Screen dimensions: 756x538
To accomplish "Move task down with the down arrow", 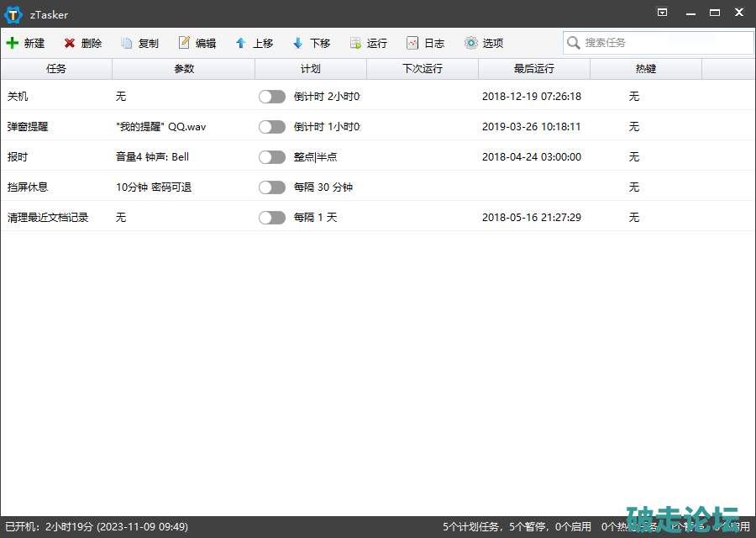I will pyautogui.click(x=298, y=43).
